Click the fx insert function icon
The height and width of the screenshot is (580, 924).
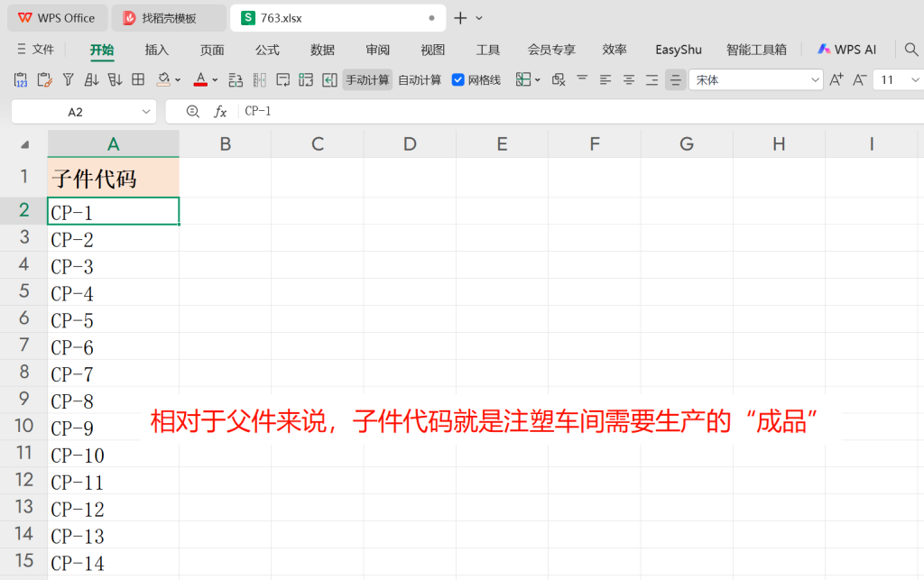(x=220, y=111)
